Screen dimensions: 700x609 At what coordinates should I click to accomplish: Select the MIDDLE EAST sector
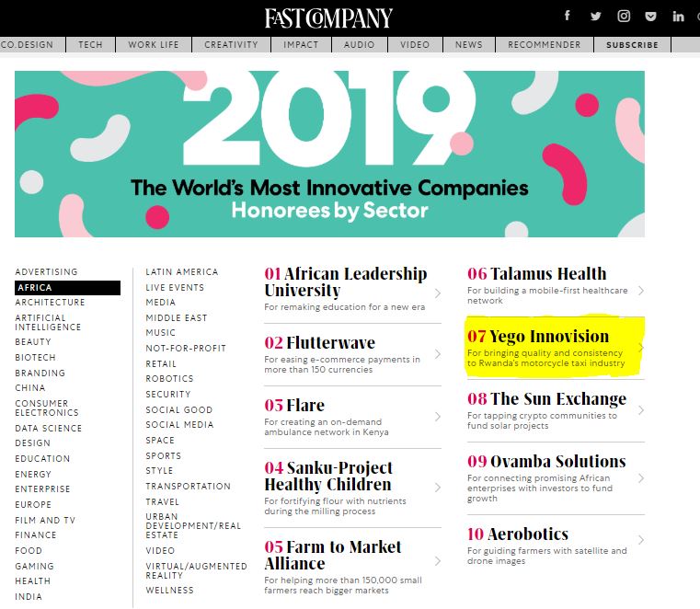point(177,318)
